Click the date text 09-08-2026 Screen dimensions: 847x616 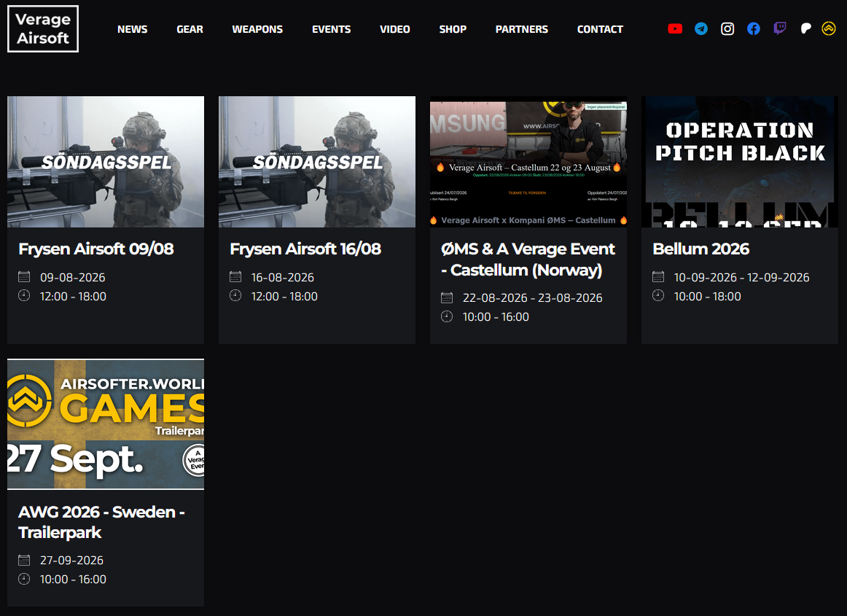pos(73,277)
